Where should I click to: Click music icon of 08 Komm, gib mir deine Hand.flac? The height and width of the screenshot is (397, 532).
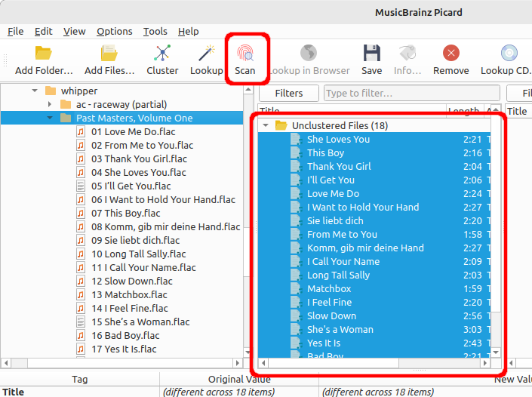(x=81, y=226)
